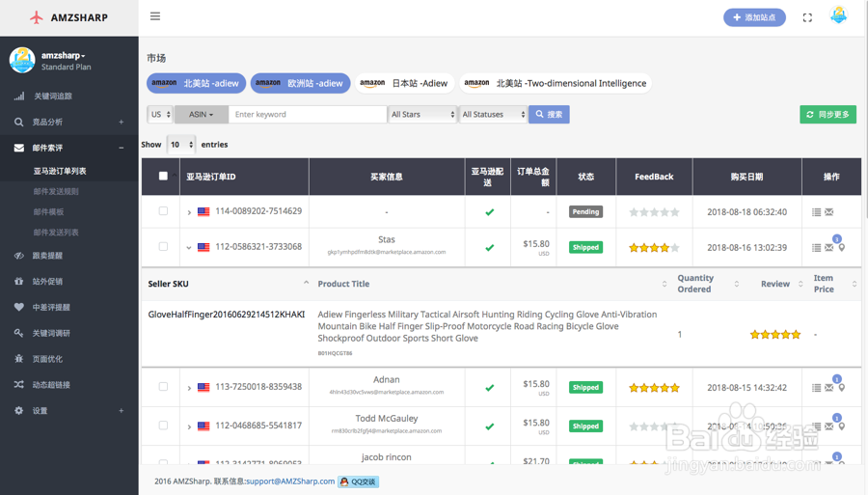The image size is (868, 495).
Task: Select 北美站 -adiew marketplace tab
Action: 196,83
